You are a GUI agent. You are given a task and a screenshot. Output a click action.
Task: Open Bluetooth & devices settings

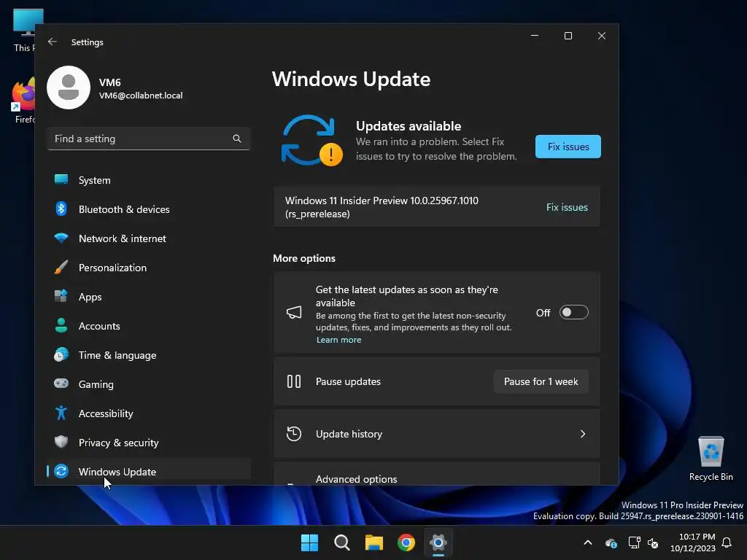coord(149,209)
